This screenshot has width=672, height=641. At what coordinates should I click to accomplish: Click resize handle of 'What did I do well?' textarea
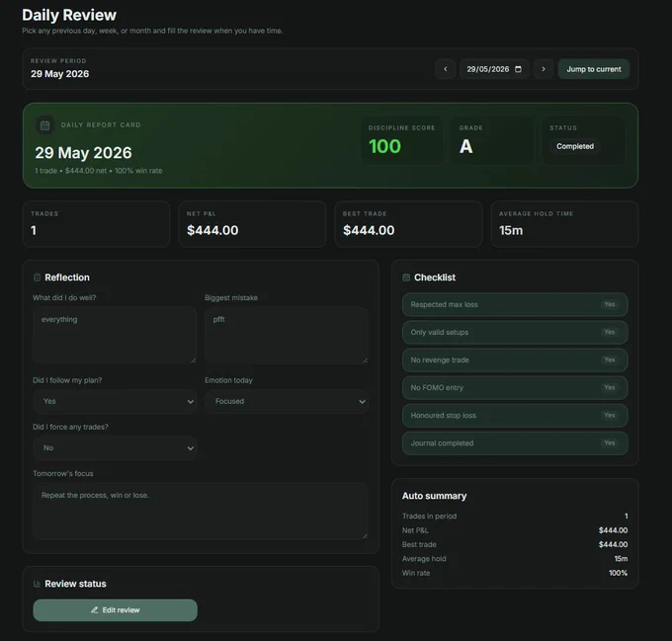194,361
